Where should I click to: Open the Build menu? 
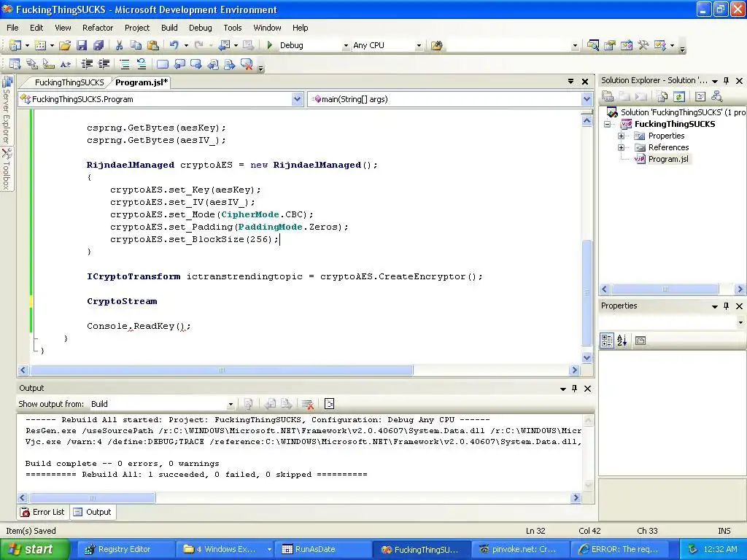click(x=169, y=28)
